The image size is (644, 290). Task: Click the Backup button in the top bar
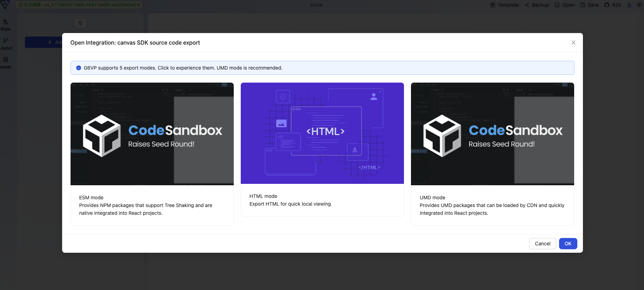coord(537,5)
